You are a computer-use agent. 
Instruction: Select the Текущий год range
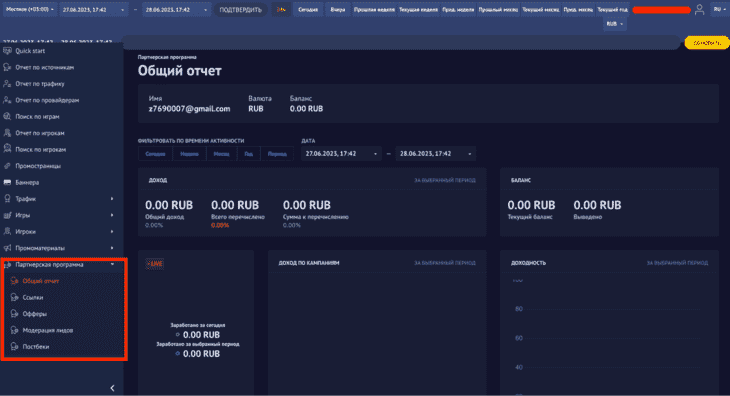tap(612, 9)
